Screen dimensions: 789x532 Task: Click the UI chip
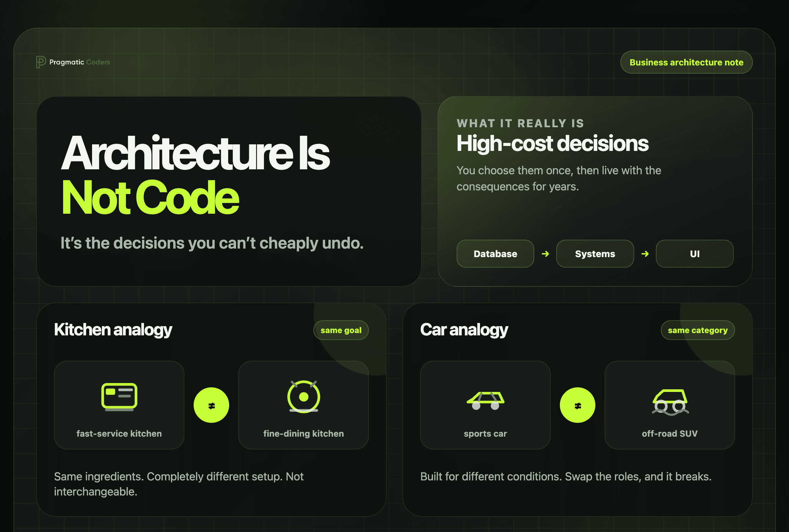tap(695, 254)
